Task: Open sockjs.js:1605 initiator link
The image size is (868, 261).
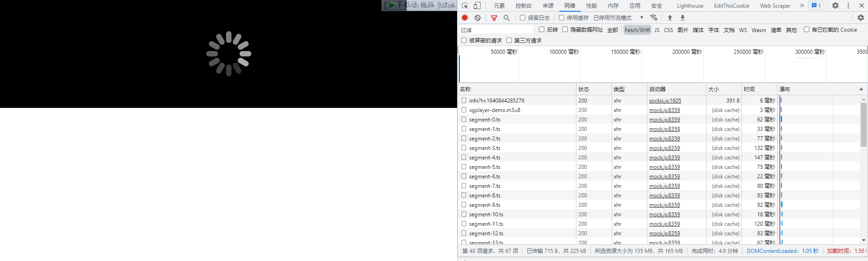Action: click(x=665, y=100)
